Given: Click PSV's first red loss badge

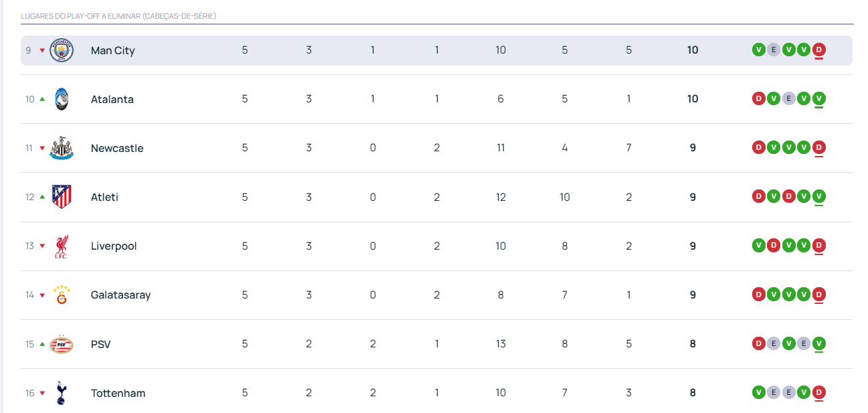Looking at the screenshot, I should [x=758, y=343].
